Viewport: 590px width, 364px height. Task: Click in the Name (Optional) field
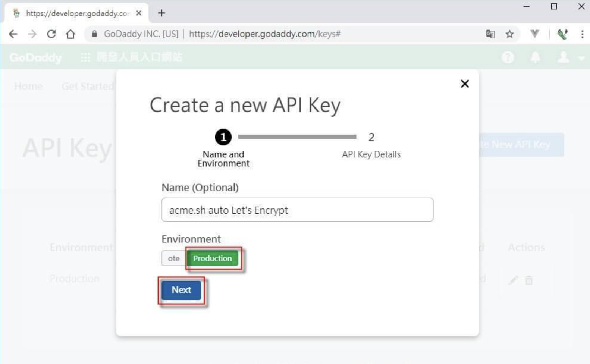(x=297, y=210)
